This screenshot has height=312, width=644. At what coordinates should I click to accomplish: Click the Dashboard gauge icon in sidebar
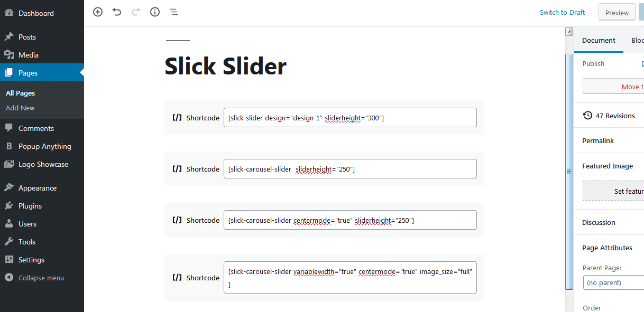point(9,13)
